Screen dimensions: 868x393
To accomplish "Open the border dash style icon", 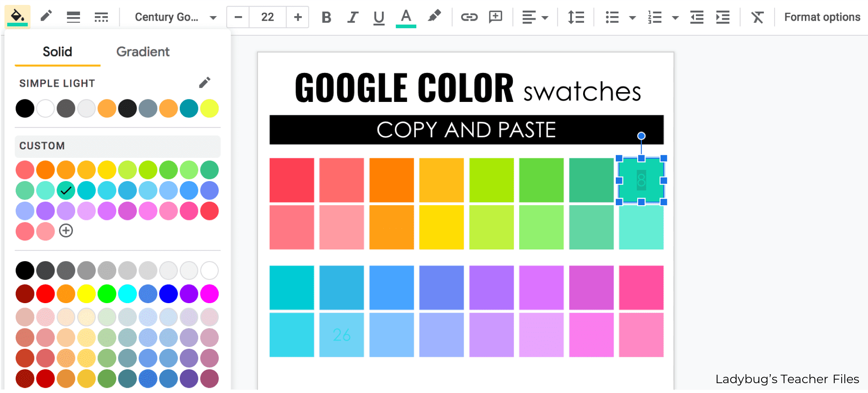I will [101, 17].
